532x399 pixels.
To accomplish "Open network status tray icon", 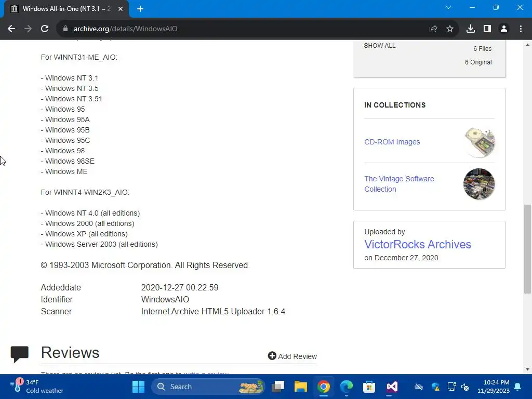I will point(451,387).
